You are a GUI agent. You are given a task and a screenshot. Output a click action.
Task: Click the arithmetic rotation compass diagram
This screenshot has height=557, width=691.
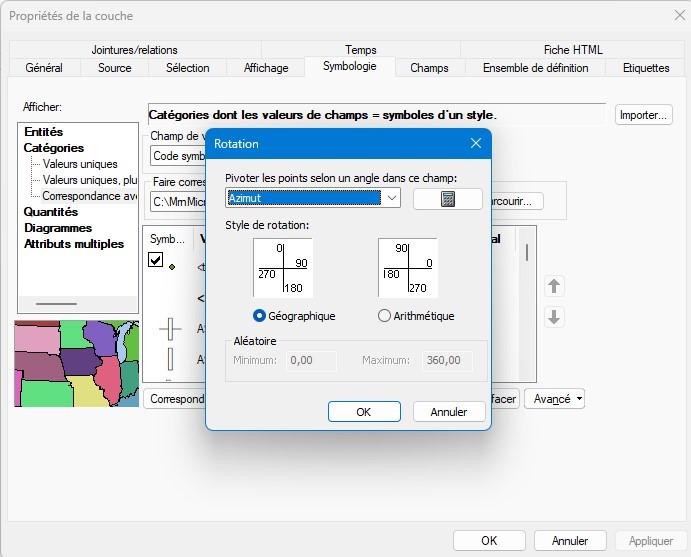pyautogui.click(x=407, y=268)
